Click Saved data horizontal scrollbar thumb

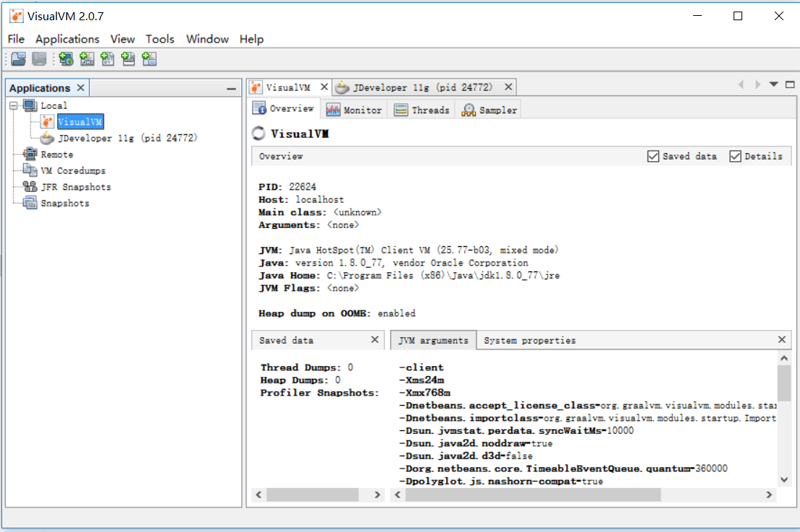tap(312, 494)
